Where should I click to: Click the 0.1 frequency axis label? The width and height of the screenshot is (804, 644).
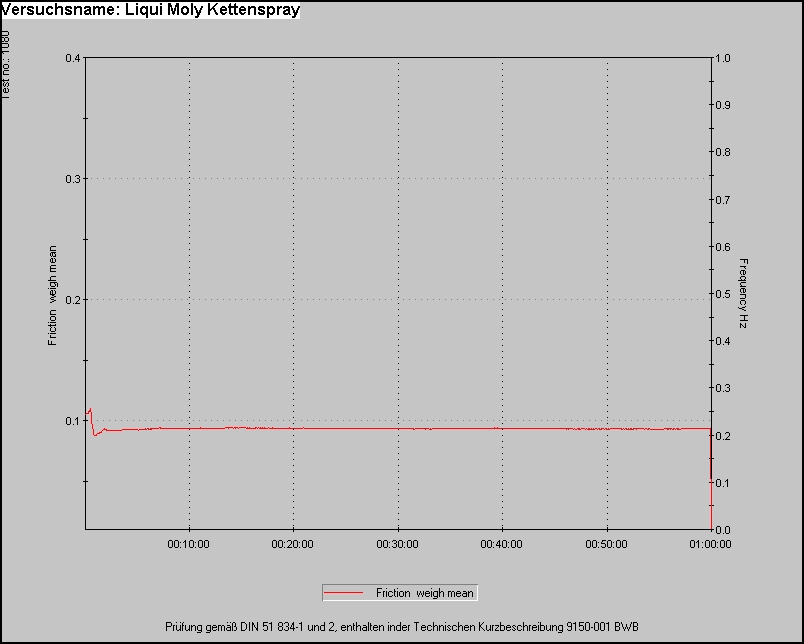723,483
